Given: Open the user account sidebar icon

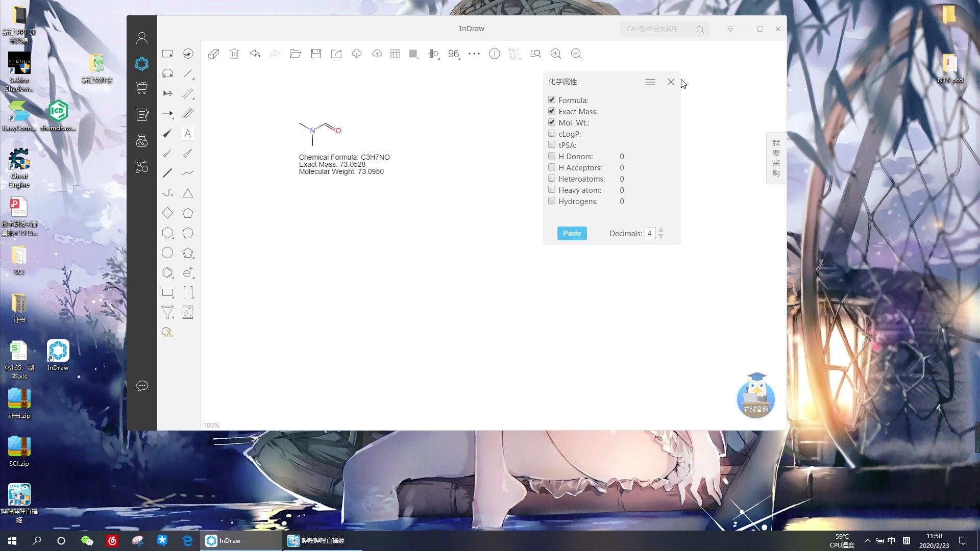Looking at the screenshot, I should [x=142, y=38].
